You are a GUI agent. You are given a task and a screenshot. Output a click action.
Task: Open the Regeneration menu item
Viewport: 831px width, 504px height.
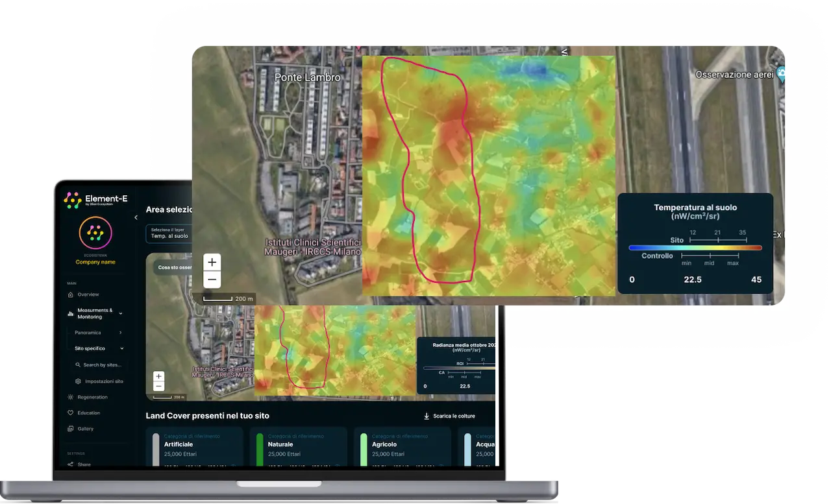(92, 397)
